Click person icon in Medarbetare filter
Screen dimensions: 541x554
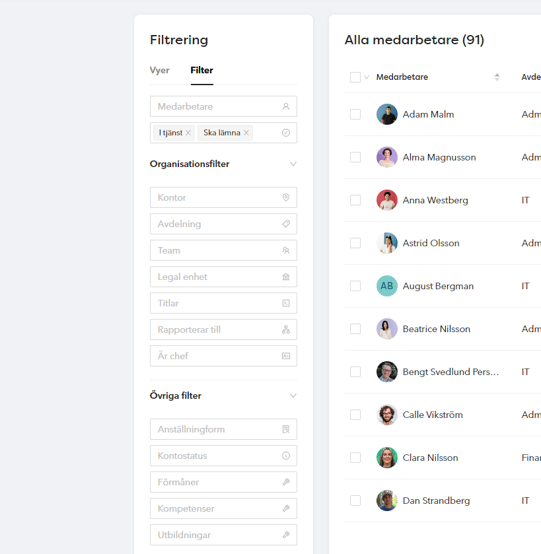coord(286,106)
